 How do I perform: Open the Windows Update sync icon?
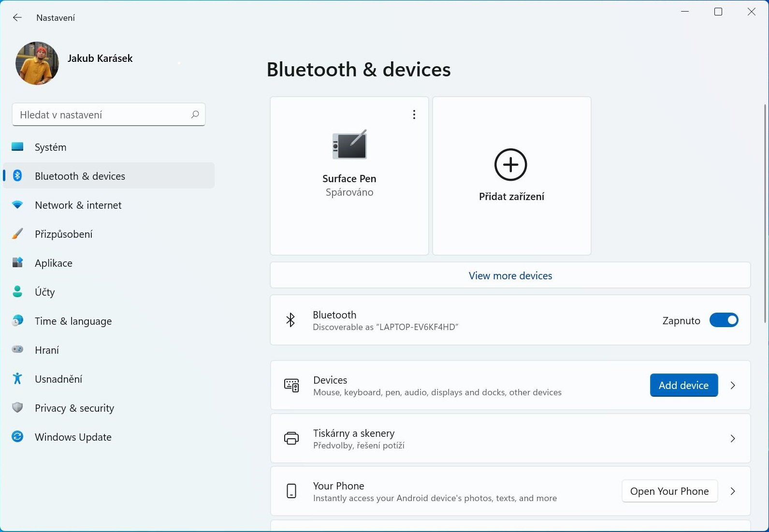17,437
